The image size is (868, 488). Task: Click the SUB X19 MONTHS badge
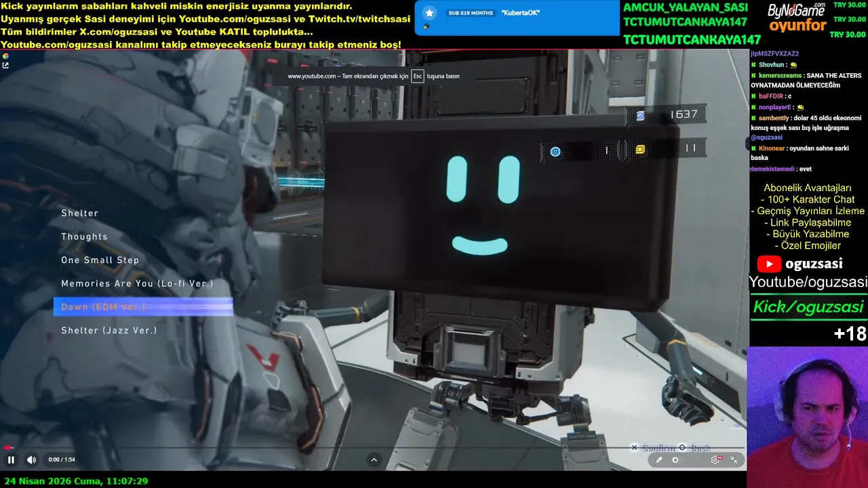tap(472, 13)
